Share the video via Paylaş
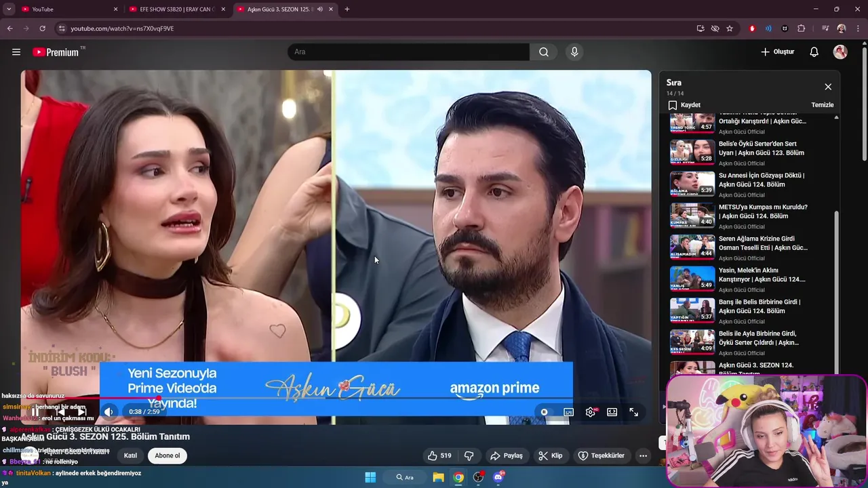 tap(507, 455)
